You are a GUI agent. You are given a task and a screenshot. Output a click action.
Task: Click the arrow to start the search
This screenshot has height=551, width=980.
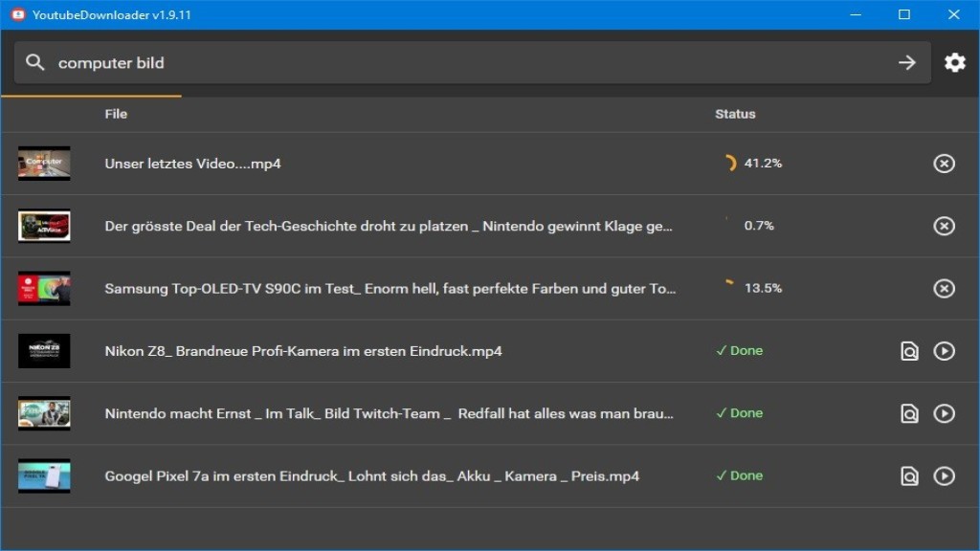[x=906, y=62]
